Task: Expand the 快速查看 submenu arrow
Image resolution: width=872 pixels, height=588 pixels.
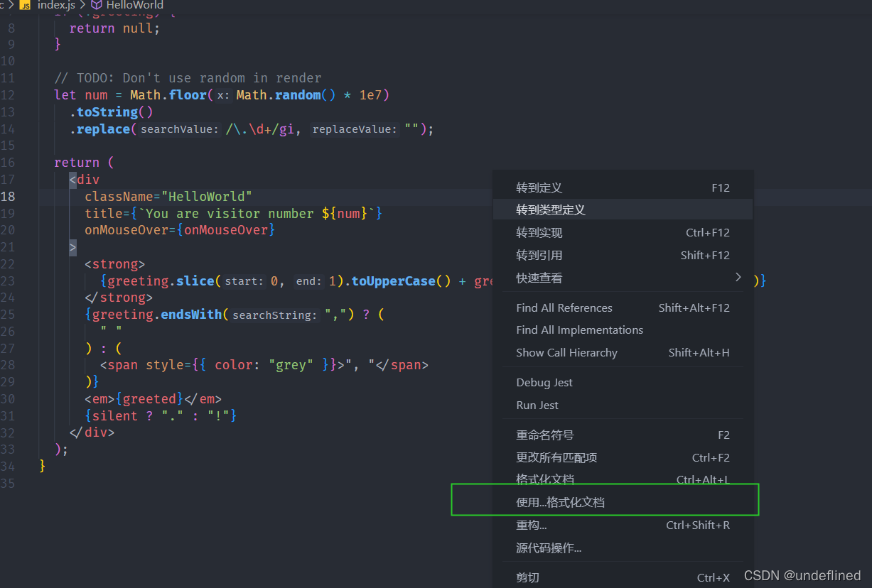Action: click(738, 277)
